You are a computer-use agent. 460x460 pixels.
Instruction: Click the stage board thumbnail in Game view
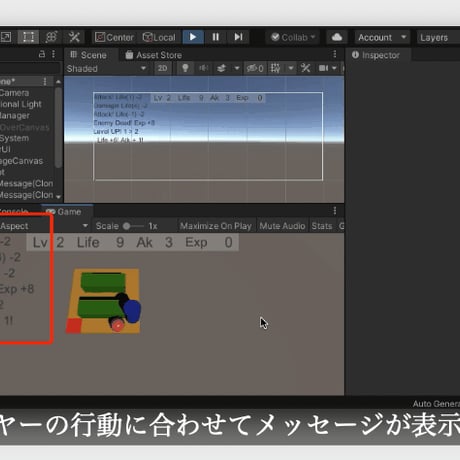(x=103, y=301)
